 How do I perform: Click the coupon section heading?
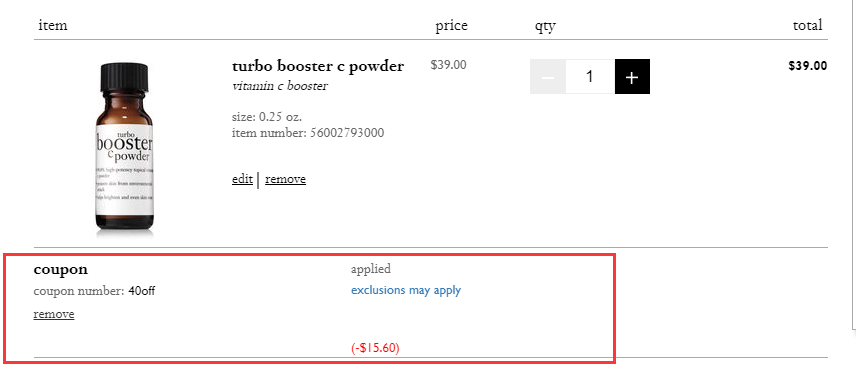tap(61, 269)
